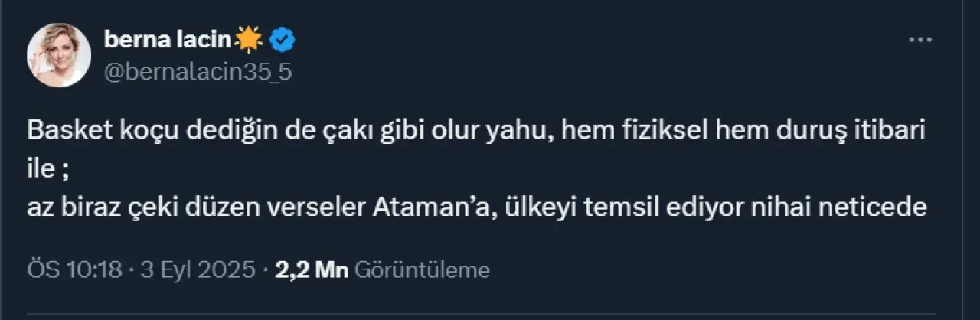Viewport: 980px width, 320px height.
Task: Click the 2,2 Mn view count
Action: click(x=312, y=269)
